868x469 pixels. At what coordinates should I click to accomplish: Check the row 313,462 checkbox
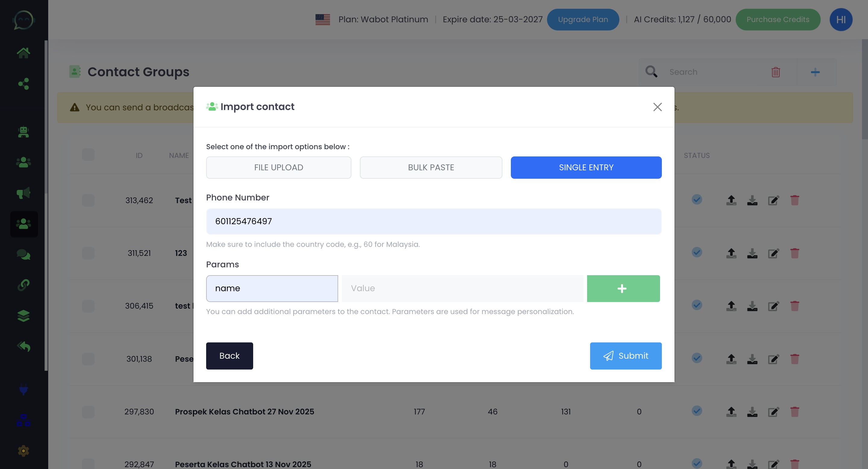tap(88, 200)
